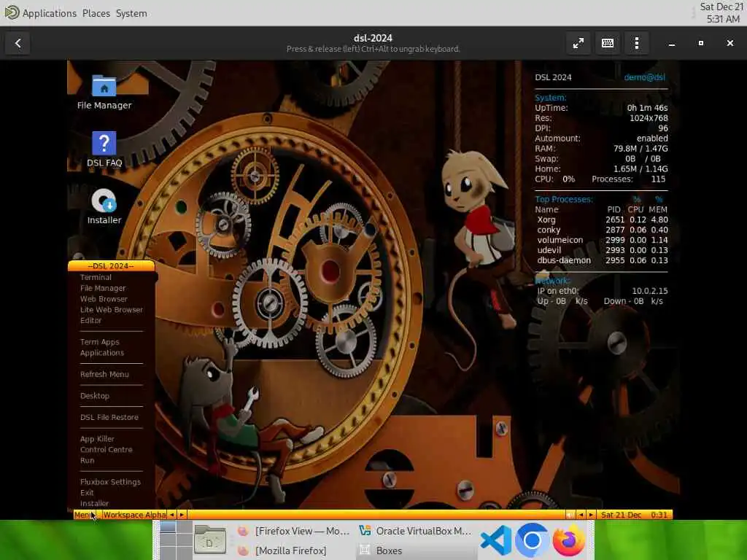Launch the Firefox dock icon
747x560 pixels.
(x=568, y=540)
